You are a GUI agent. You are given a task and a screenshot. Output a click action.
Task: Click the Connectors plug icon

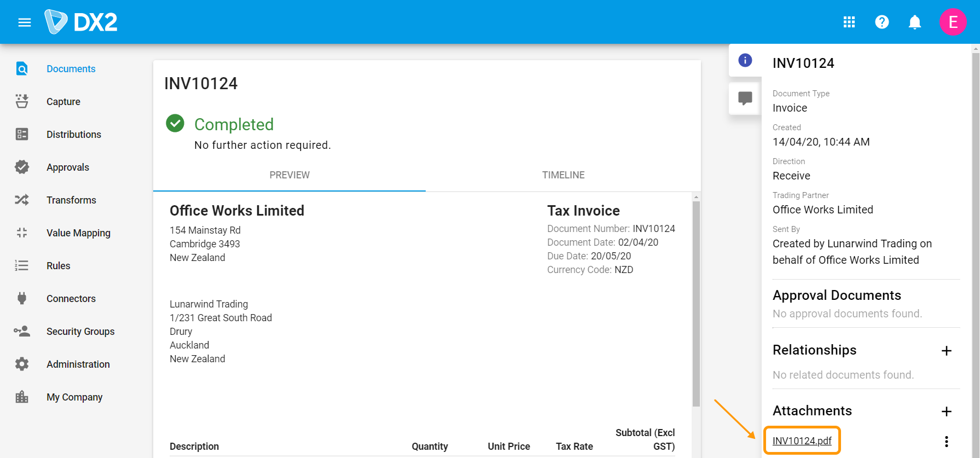click(22, 298)
